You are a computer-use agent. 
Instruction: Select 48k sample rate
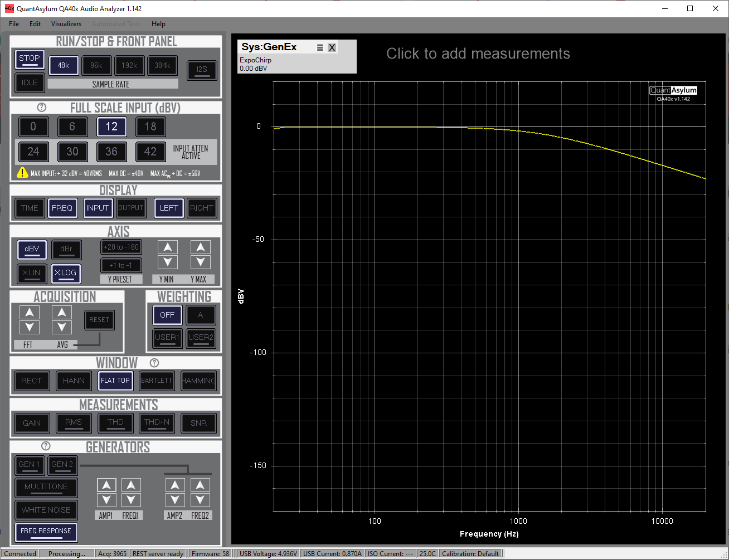64,66
